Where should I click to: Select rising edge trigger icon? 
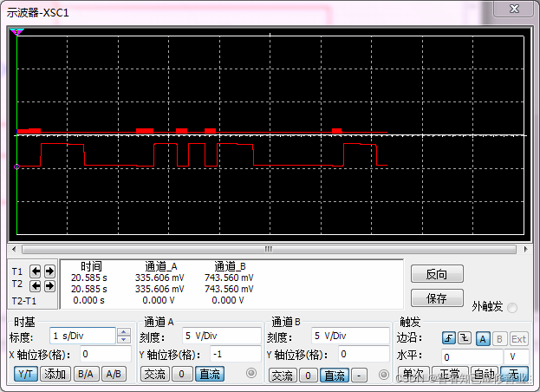tap(449, 338)
